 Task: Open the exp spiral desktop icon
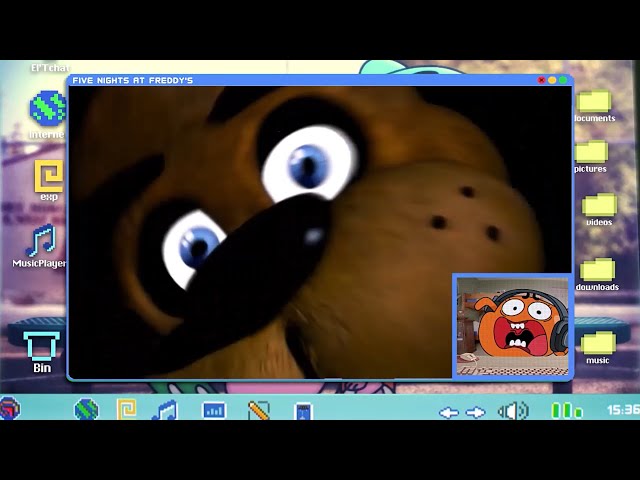point(49,176)
